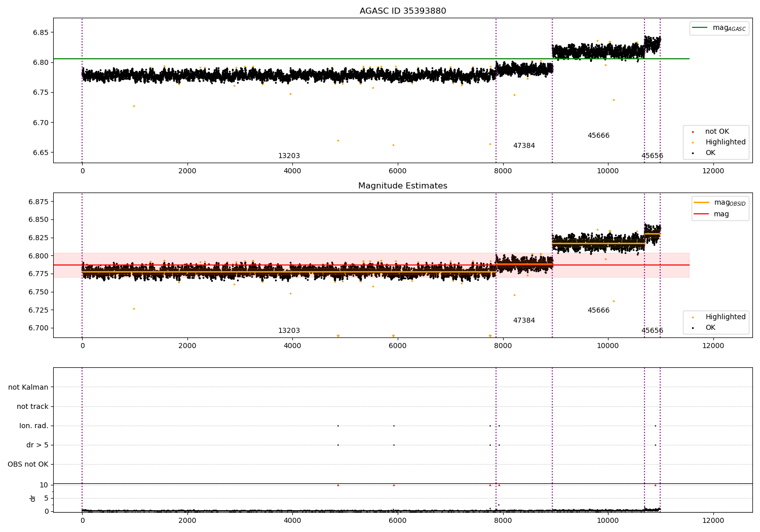This screenshot has height=532, width=760.
Task: Select red 'mag' entry in middle legend
Action: pos(712,214)
